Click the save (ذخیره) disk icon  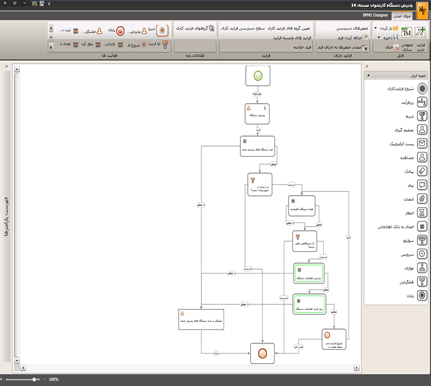[x=395, y=37]
